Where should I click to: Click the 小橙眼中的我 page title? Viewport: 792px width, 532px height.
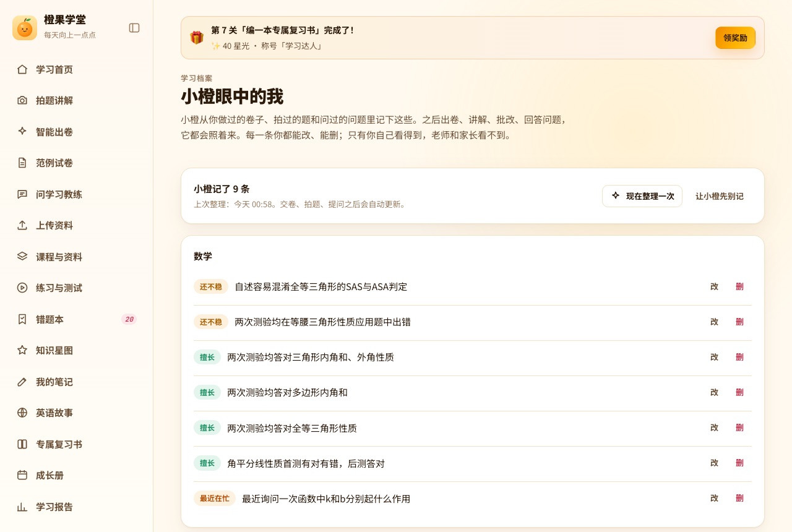[x=232, y=97]
